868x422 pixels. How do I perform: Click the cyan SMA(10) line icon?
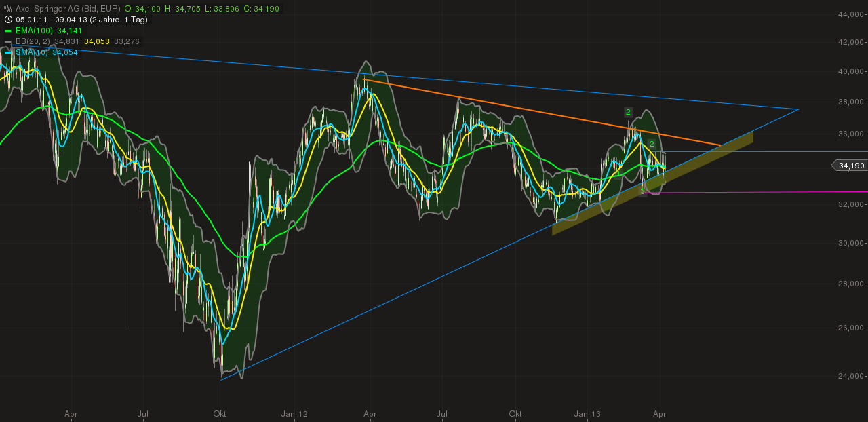coord(7,52)
